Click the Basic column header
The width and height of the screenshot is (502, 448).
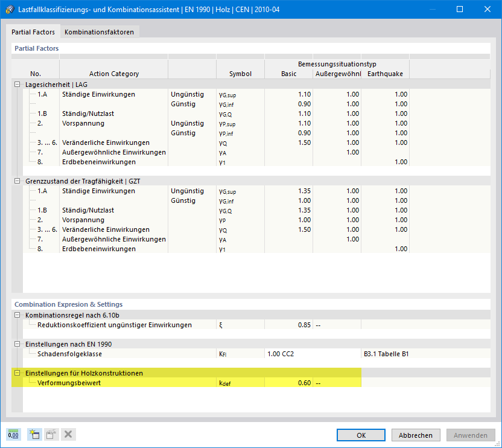(x=288, y=74)
